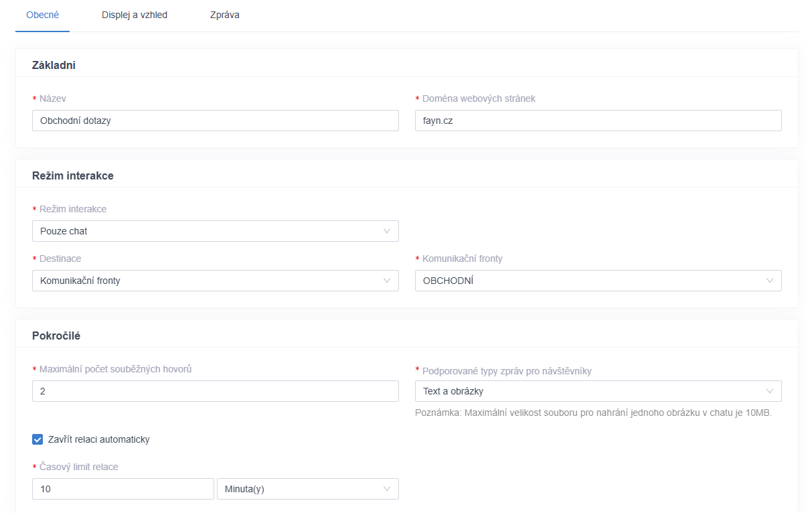Expand the Podporované typy zpráv dropdown

click(597, 391)
